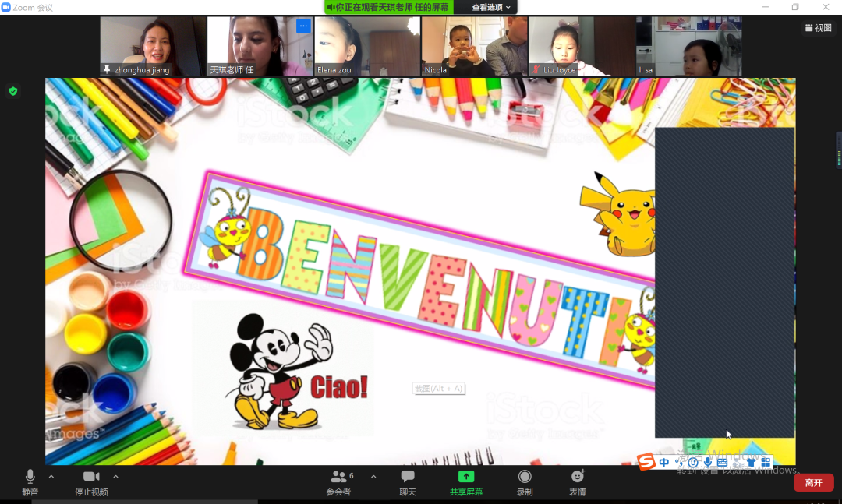
Task: Click the Zoom app icon in title bar
Action: (6, 7)
